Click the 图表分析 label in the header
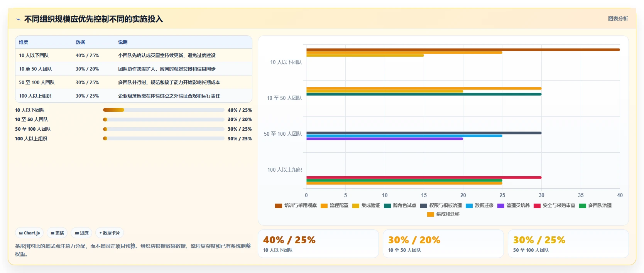The image size is (644, 273). click(x=618, y=19)
